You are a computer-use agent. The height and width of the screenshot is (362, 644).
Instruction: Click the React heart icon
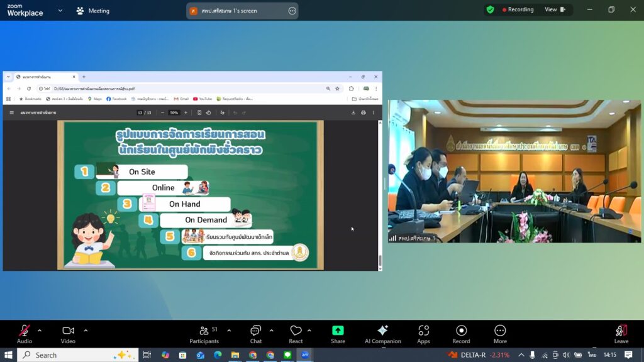296,331
